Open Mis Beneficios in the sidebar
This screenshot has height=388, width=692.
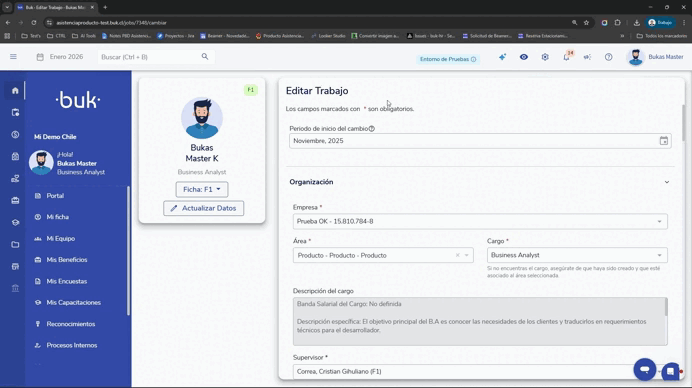pyautogui.click(x=67, y=260)
